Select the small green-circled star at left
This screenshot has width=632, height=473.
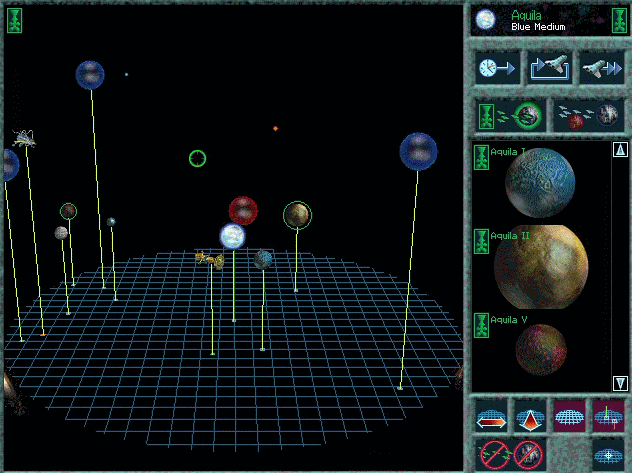point(69,211)
